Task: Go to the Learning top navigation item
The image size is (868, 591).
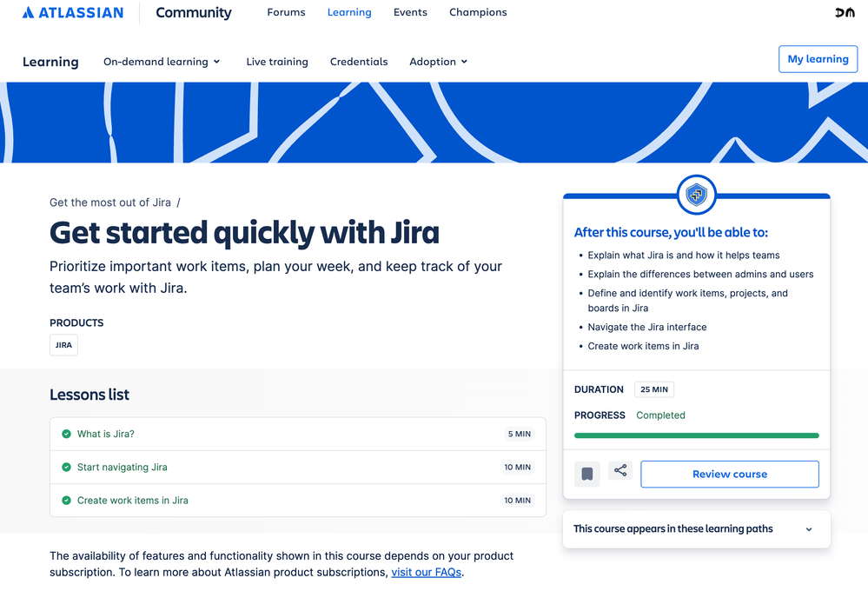Action: (349, 12)
